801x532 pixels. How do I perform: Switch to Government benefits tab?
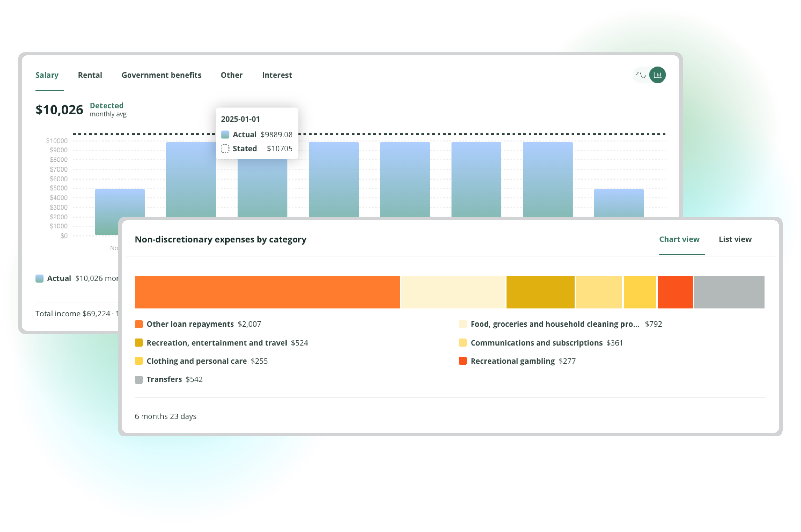tap(162, 75)
